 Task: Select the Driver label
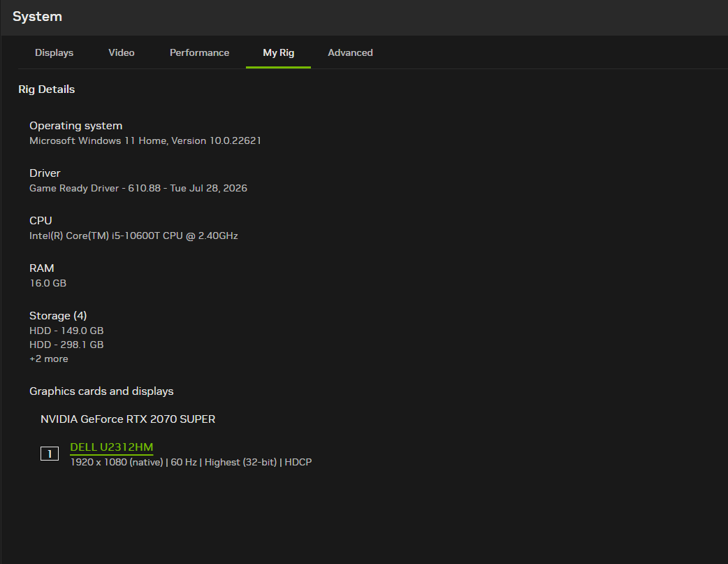45,173
